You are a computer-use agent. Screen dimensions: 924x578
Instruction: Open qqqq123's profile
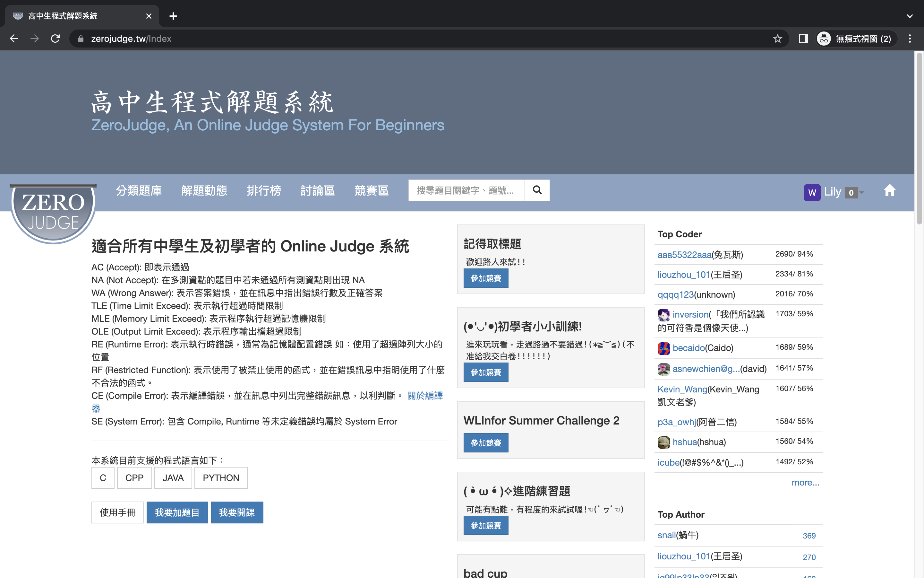coord(675,295)
